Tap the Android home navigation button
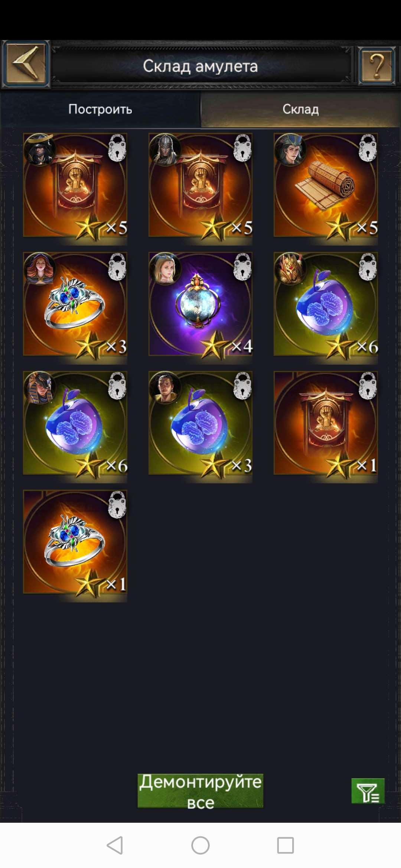The image size is (401, 868). 200,845
